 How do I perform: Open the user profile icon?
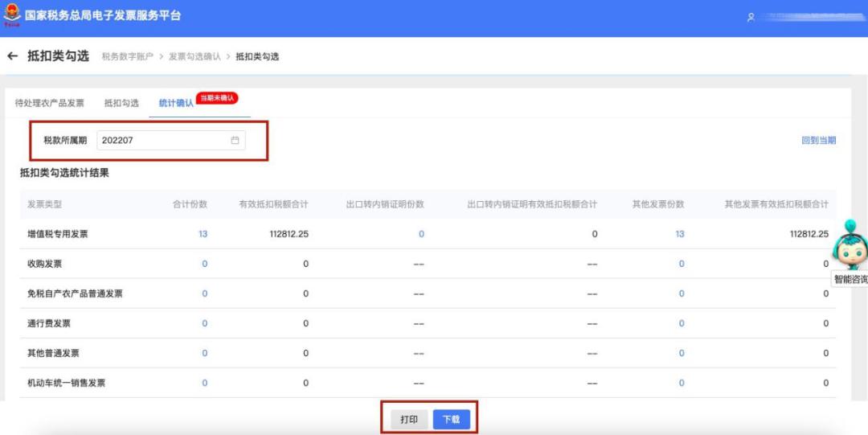click(x=751, y=17)
